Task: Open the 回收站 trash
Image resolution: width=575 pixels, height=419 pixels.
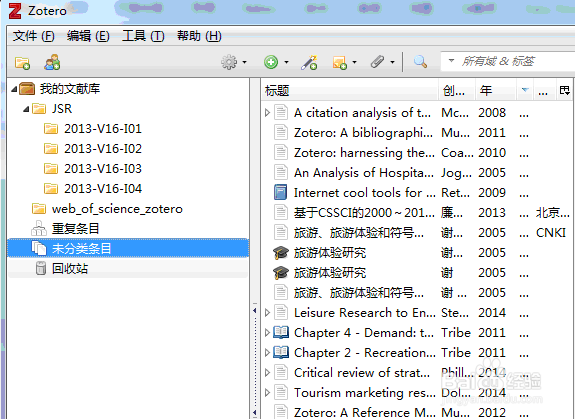Action: click(x=70, y=268)
